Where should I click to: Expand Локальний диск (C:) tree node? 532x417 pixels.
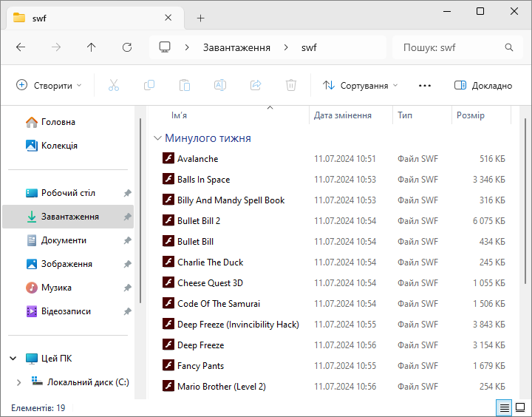18,382
